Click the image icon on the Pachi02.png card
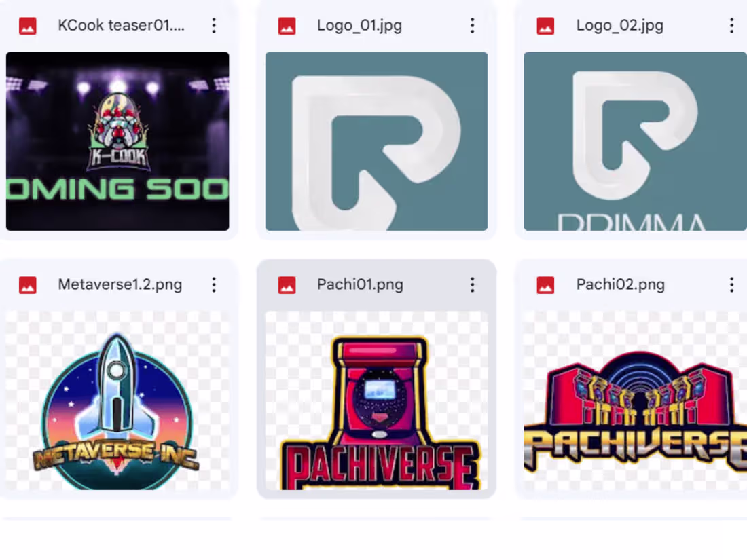 pos(545,285)
